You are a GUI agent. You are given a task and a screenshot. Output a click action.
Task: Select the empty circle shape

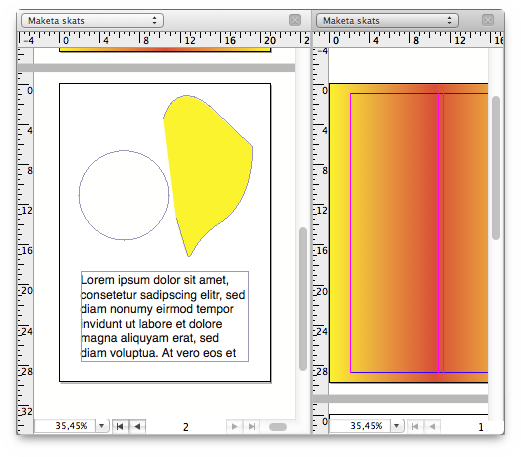(124, 195)
